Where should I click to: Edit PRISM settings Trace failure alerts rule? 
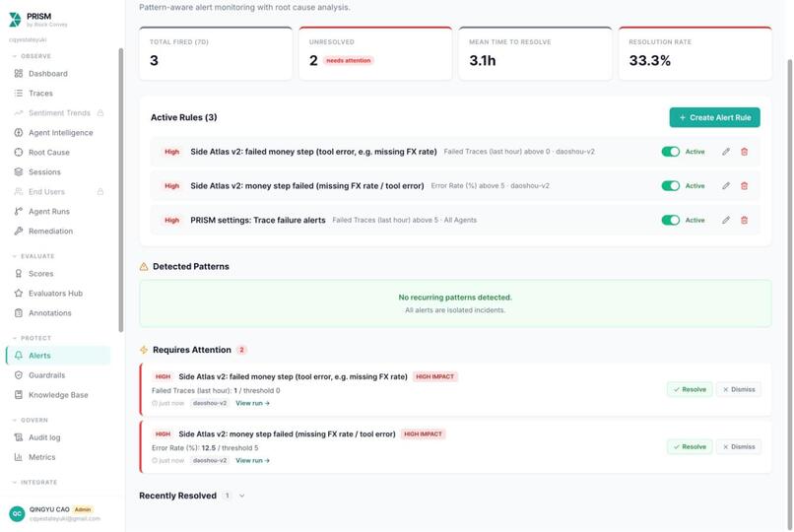pos(726,221)
